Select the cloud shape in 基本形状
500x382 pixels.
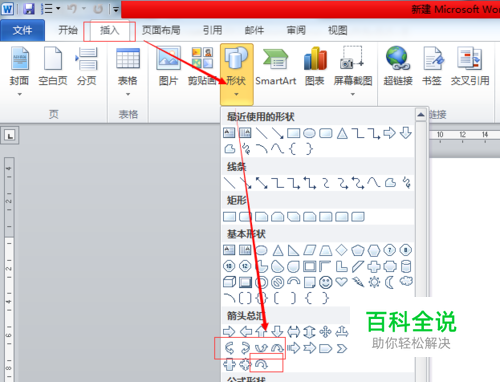[406, 282]
